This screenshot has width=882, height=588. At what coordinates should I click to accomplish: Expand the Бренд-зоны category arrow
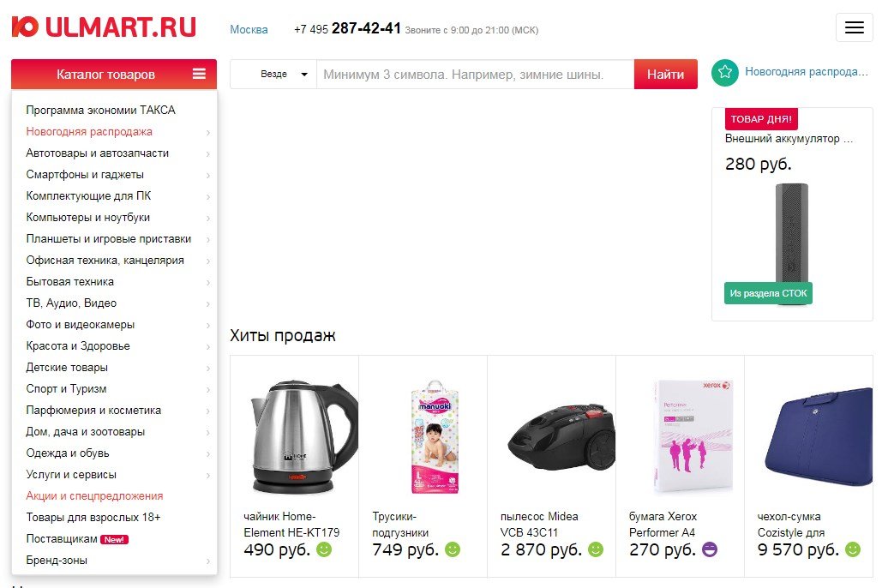point(207,561)
